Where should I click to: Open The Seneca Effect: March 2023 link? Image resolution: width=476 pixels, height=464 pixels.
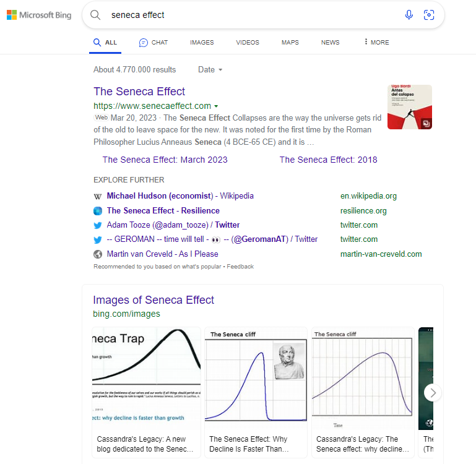click(x=165, y=160)
